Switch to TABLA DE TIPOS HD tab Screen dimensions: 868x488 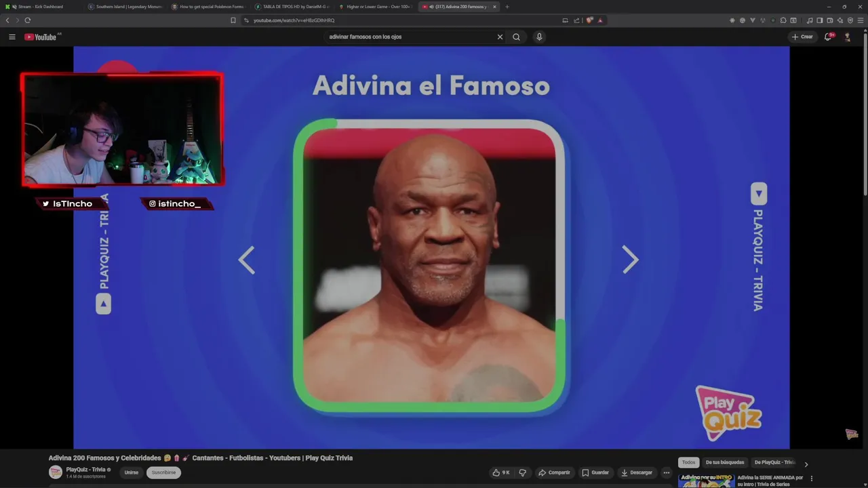coord(292,7)
